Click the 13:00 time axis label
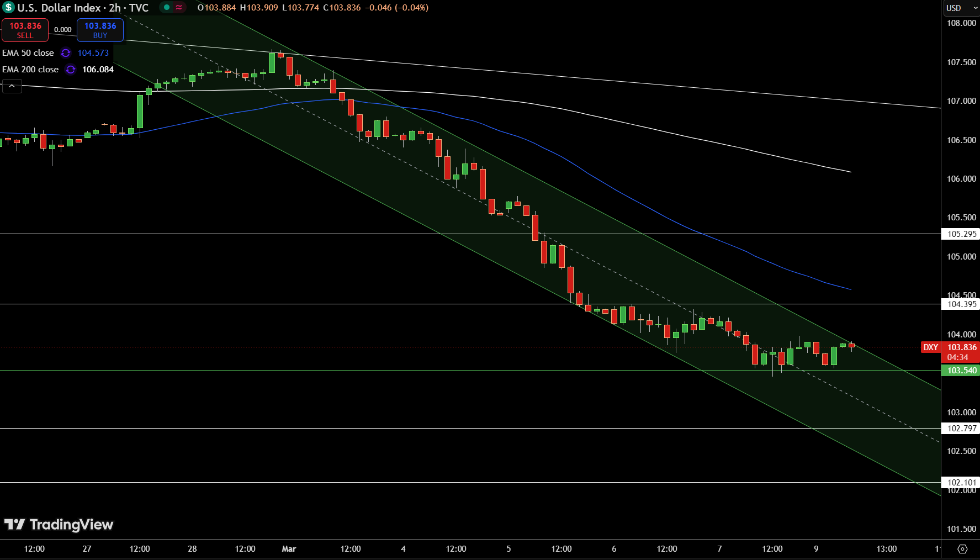 [x=887, y=549]
